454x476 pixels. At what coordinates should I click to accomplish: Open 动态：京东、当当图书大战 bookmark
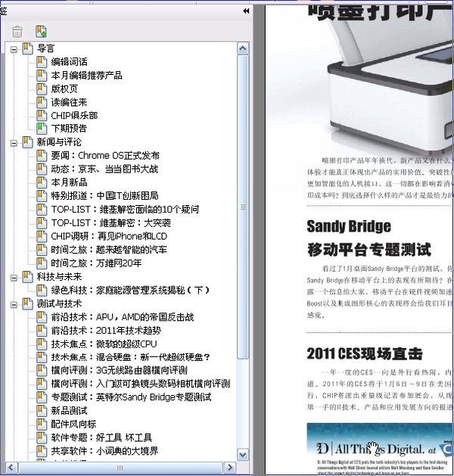104,169
